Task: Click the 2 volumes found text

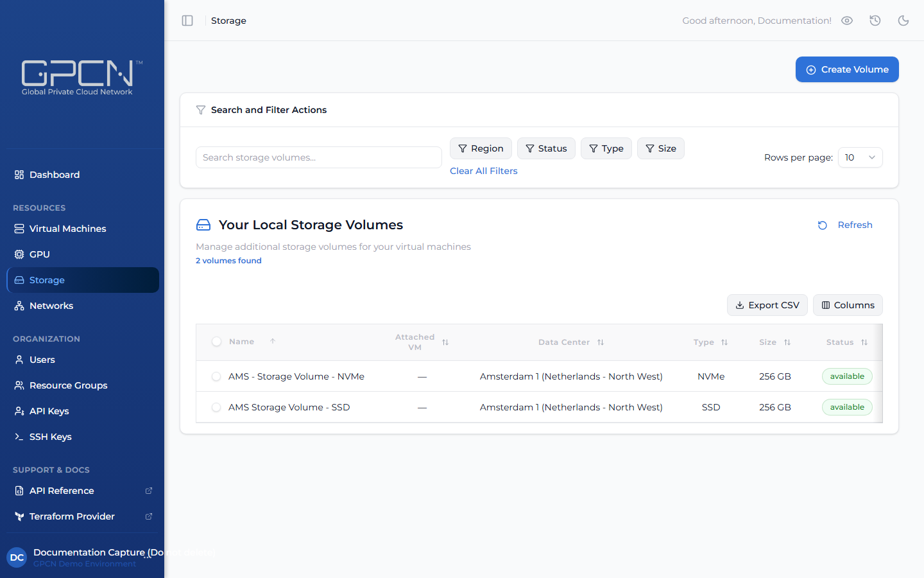Action: coord(228,261)
